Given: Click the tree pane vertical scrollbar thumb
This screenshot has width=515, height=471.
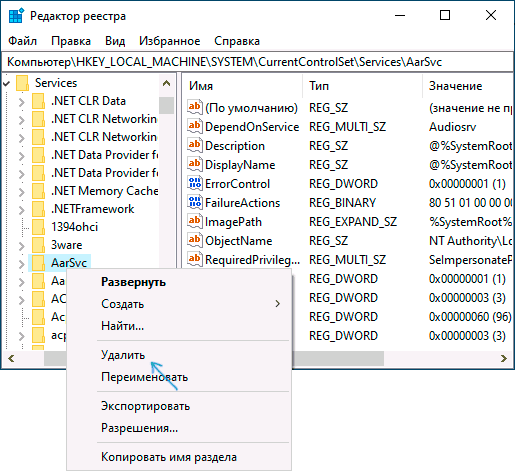Looking at the screenshot, I should (x=166, y=106).
